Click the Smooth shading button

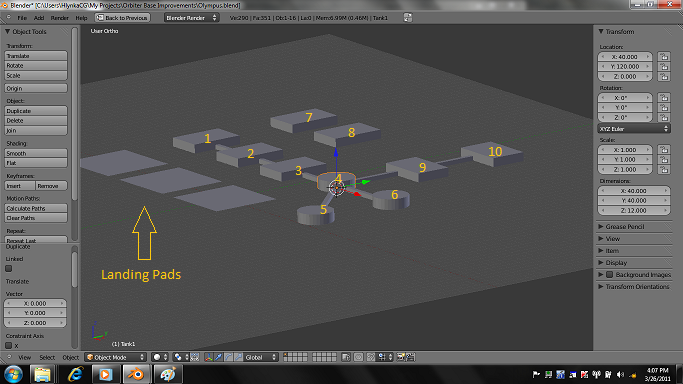(x=36, y=153)
